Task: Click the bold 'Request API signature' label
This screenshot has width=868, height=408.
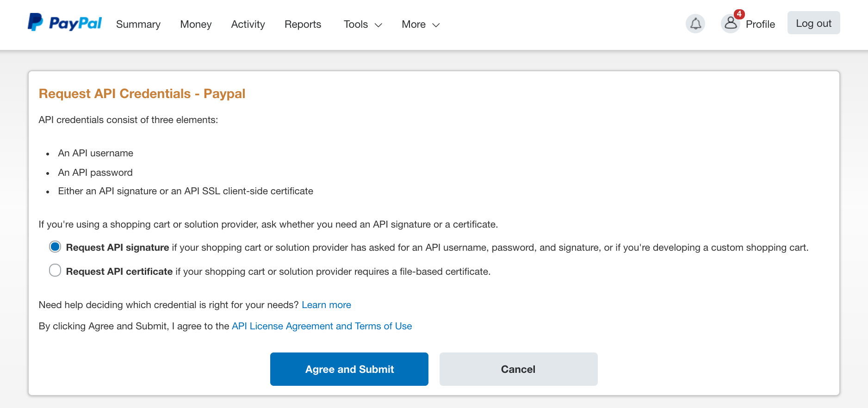Action: (x=118, y=247)
